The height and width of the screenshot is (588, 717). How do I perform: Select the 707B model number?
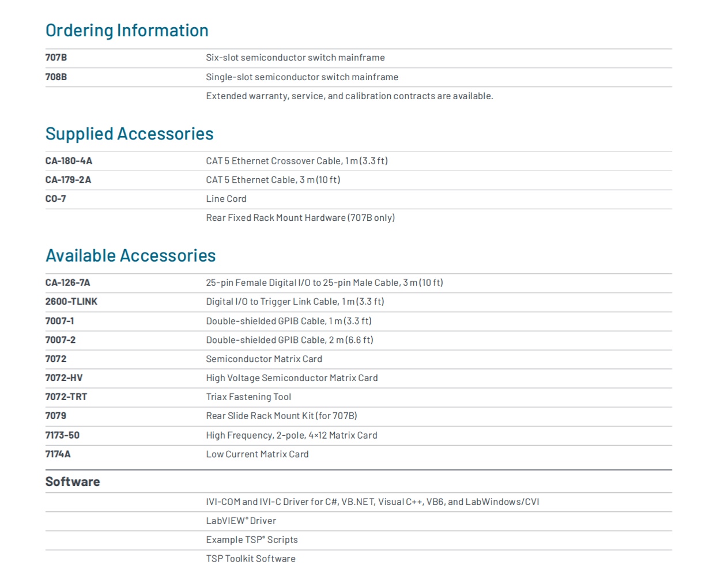click(x=56, y=58)
